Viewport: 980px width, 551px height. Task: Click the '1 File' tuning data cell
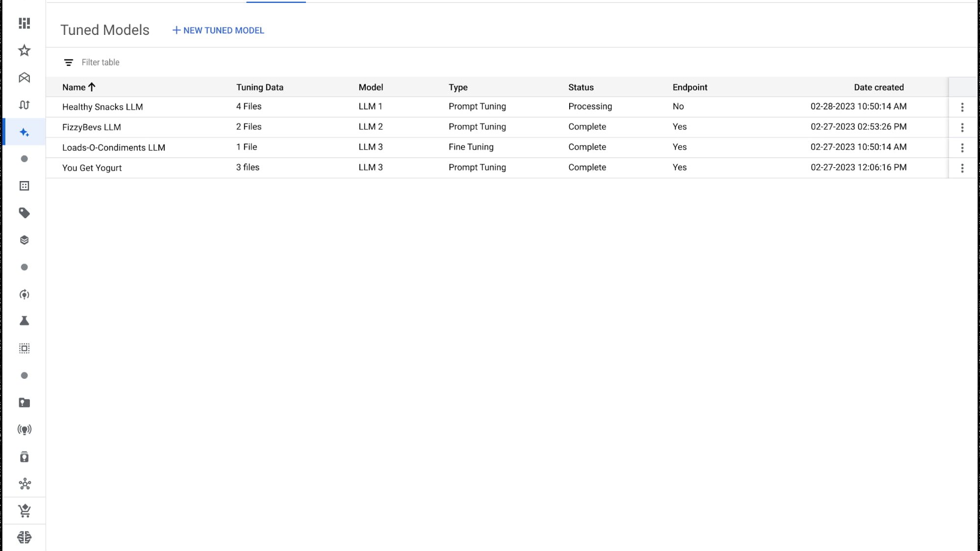click(x=247, y=147)
